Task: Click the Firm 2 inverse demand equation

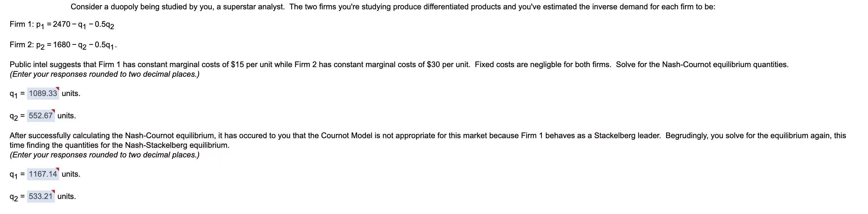Action: click(63, 45)
